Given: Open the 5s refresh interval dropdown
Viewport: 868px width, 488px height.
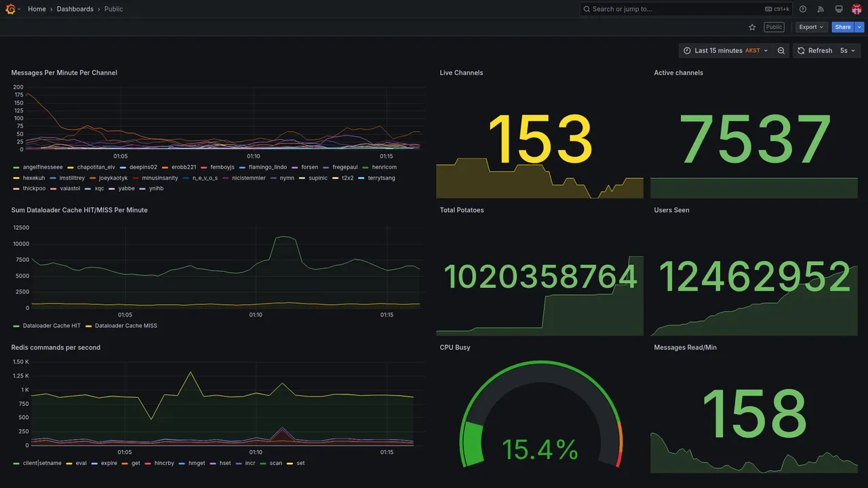Looking at the screenshot, I should coord(848,51).
